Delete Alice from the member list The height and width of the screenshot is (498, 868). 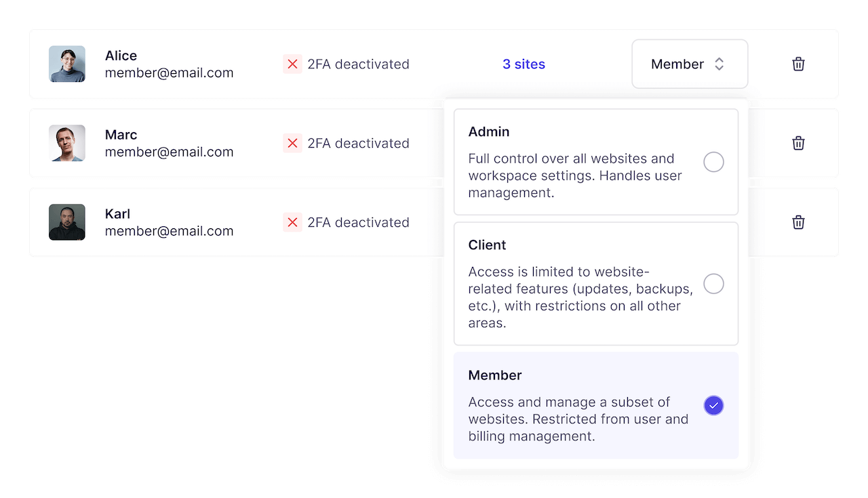pyautogui.click(x=798, y=64)
